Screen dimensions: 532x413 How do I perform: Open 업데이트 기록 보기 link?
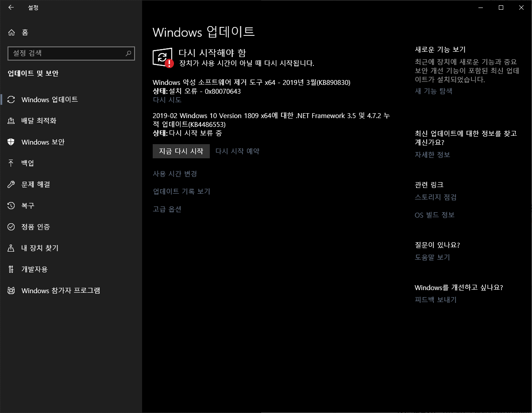coord(181,191)
